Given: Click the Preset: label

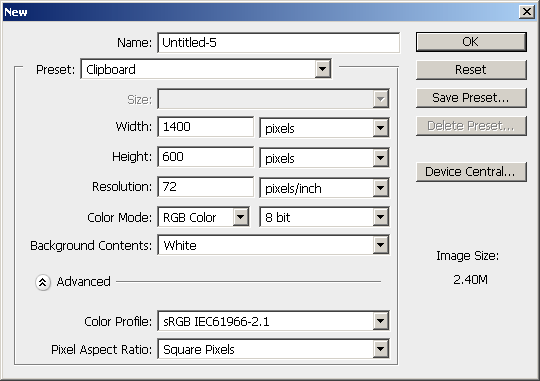Looking at the screenshot, I should [55, 70].
